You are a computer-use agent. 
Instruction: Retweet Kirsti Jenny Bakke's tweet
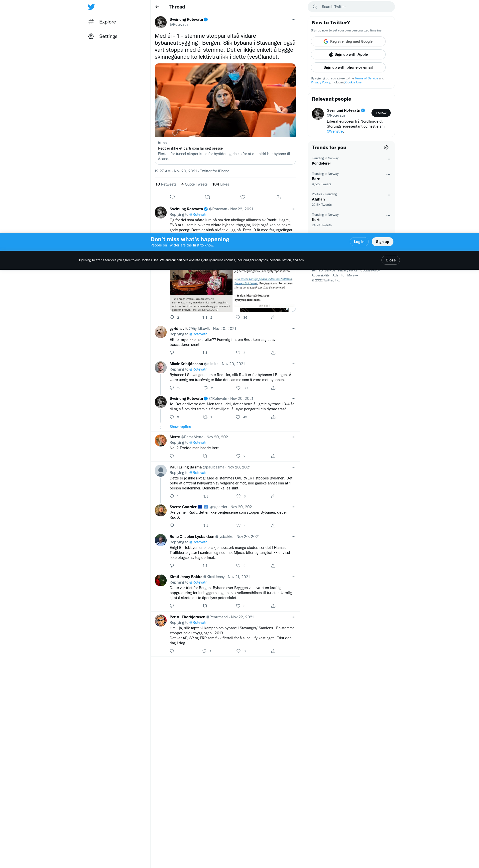click(x=205, y=606)
